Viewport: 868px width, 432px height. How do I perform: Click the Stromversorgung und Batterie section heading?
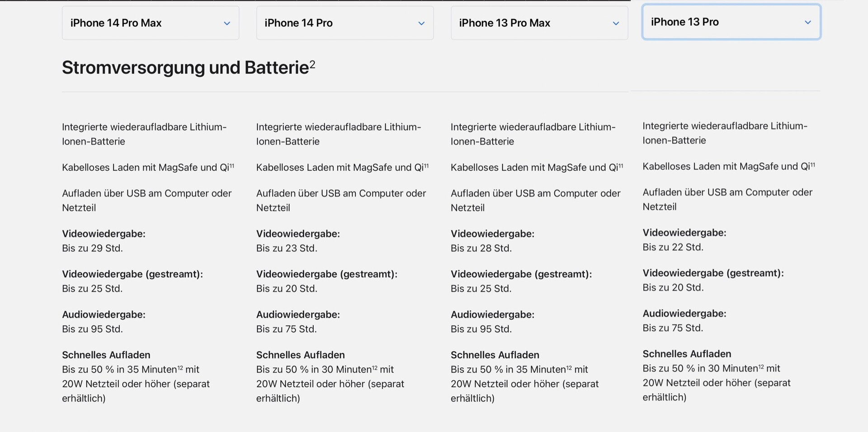pyautogui.click(x=185, y=68)
